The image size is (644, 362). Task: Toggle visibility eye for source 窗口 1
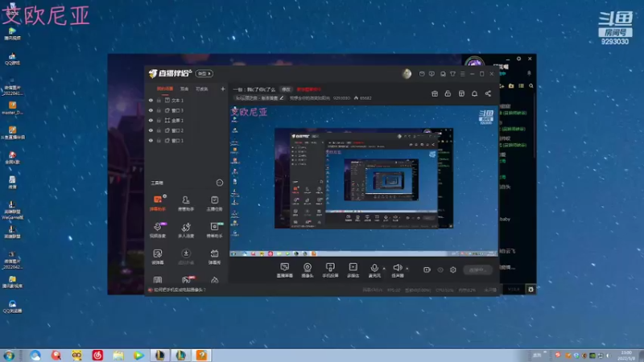pyautogui.click(x=151, y=140)
